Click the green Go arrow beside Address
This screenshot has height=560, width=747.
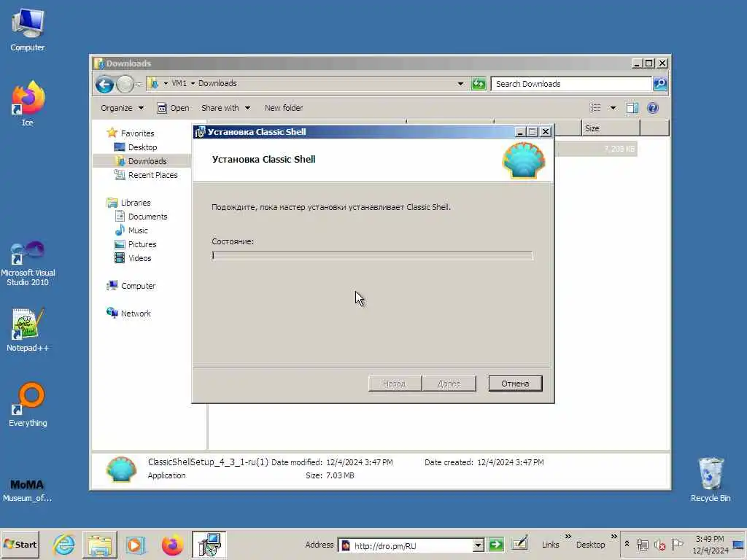tap(496, 545)
